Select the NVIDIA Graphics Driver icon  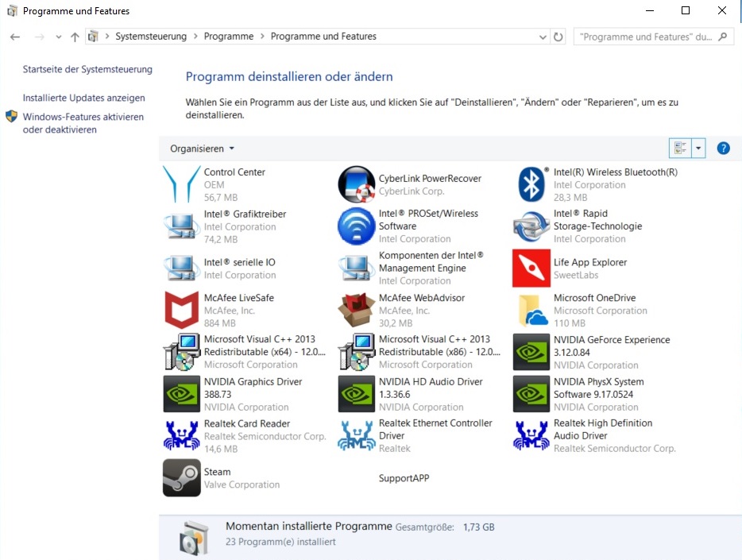tap(182, 394)
